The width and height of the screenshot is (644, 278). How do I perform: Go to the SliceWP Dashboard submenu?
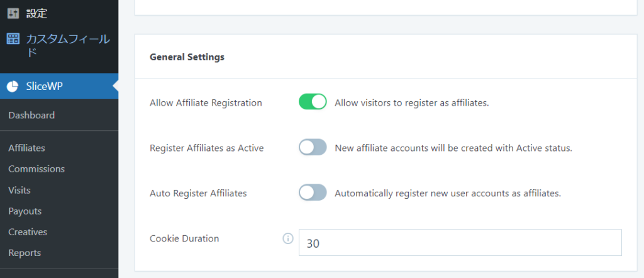(31, 115)
